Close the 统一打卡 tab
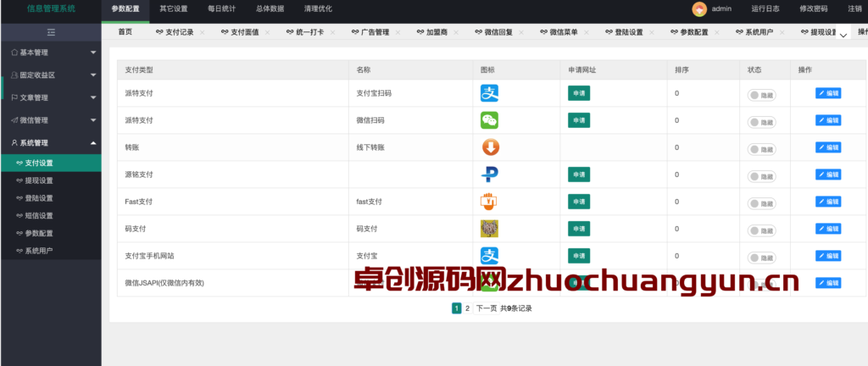Screen dimensions: 868x366 [x=332, y=33]
